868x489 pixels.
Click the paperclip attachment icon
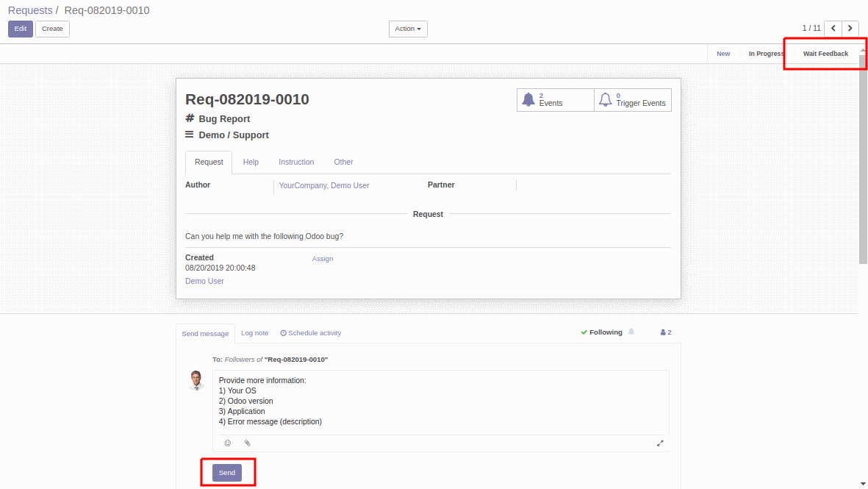click(x=248, y=443)
